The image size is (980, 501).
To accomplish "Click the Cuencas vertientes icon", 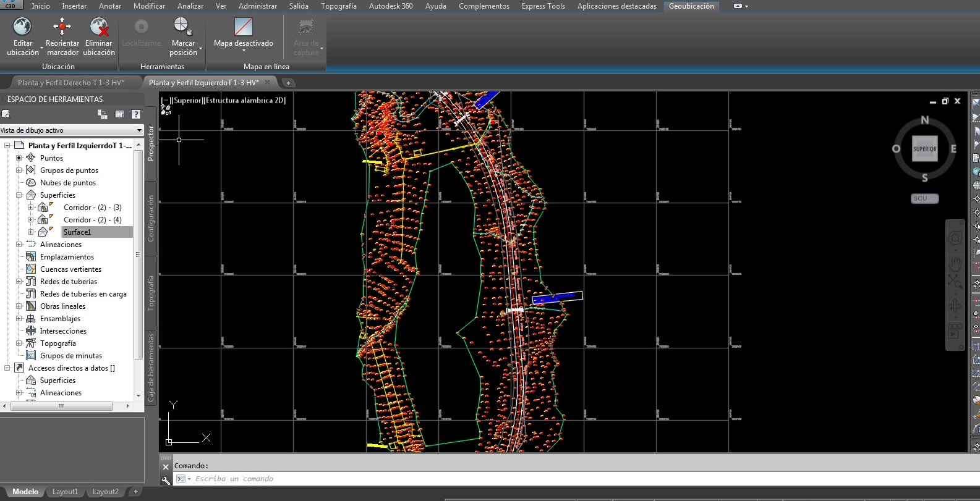I will 31,269.
